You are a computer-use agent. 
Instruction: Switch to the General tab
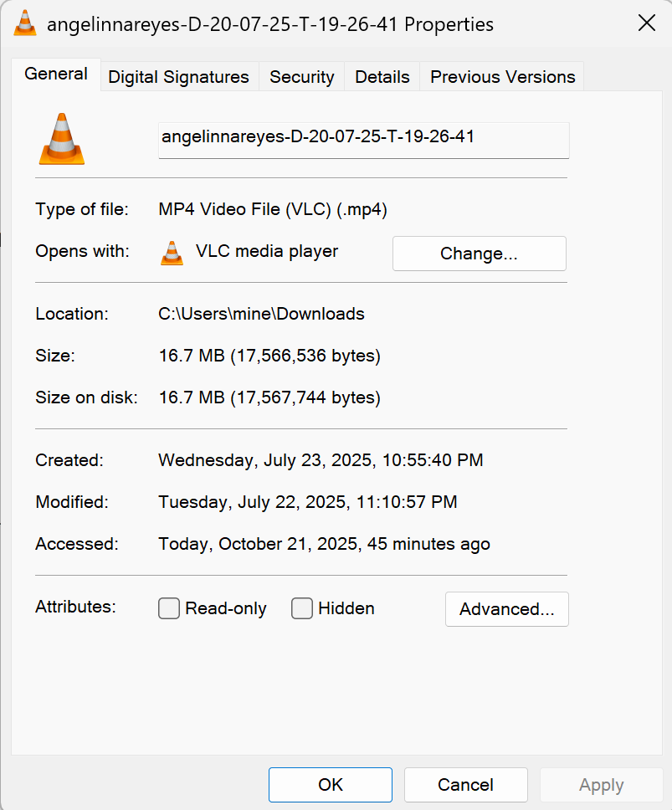pos(56,74)
